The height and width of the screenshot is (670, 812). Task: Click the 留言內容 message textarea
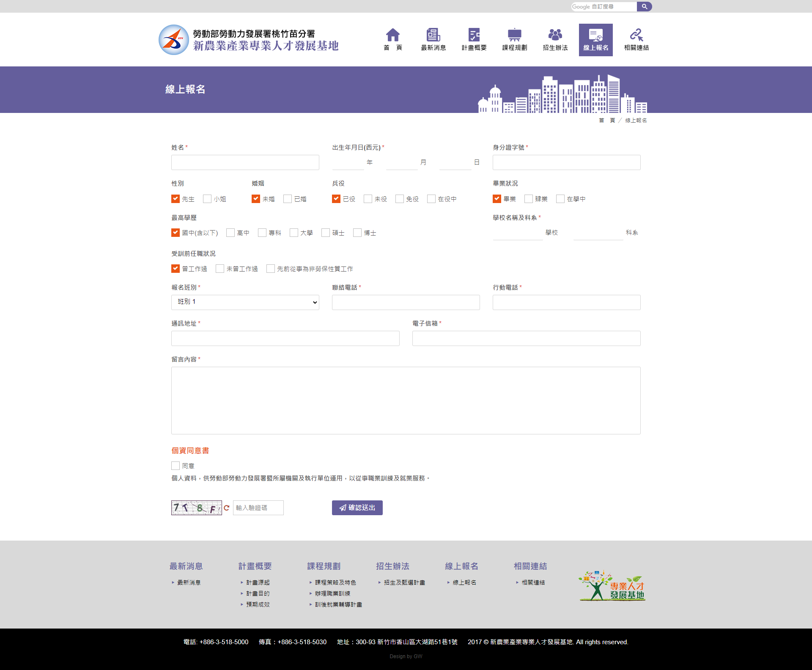[406, 401]
